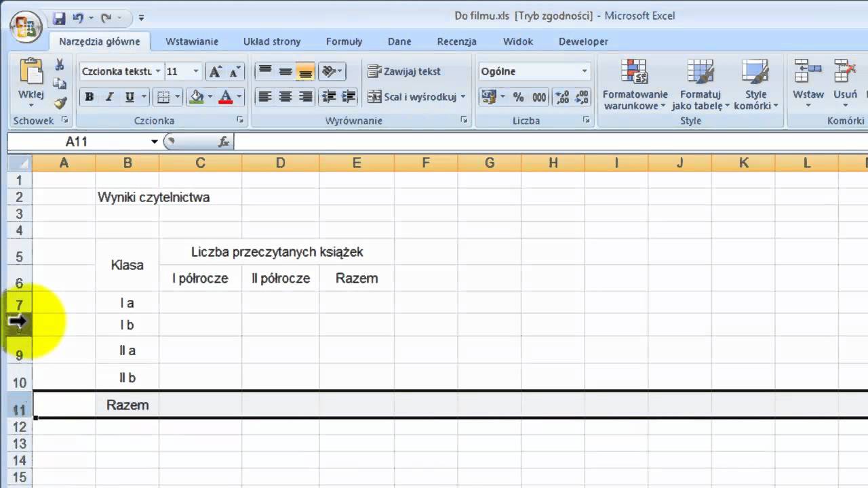The image size is (868, 488).
Task: Increase the font size
Action: pos(216,72)
